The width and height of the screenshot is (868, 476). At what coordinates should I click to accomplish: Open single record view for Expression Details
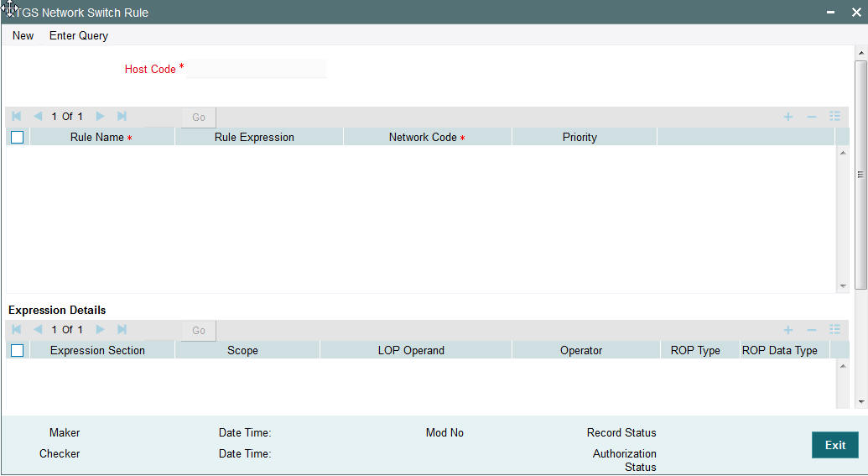834,330
